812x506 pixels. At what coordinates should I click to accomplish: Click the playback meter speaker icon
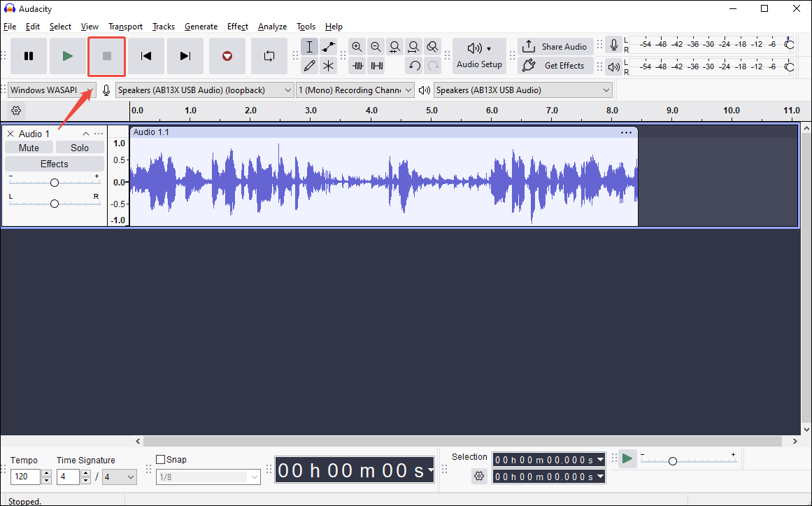pyautogui.click(x=613, y=66)
